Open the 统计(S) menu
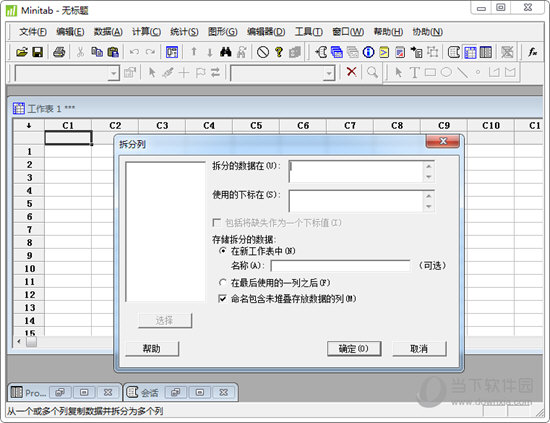The width and height of the screenshot is (550, 423). point(184,32)
